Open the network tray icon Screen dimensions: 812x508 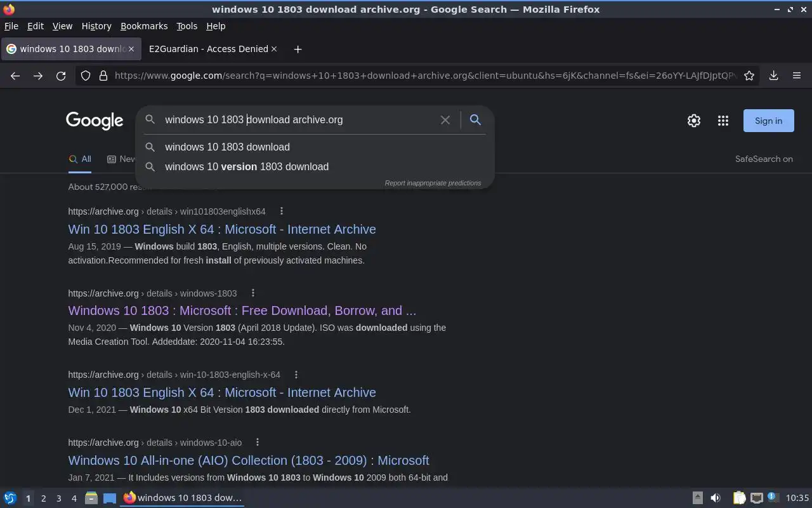[x=756, y=498]
